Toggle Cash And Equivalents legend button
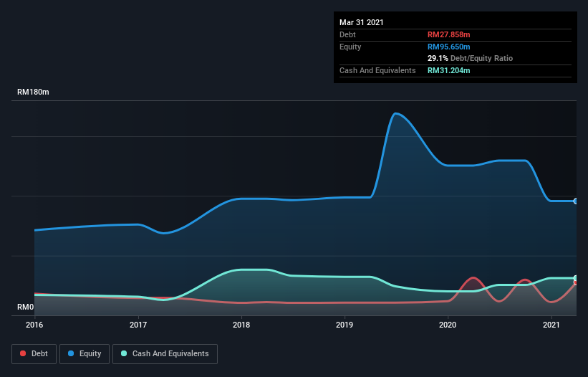The width and height of the screenshot is (588, 377). 165,354
